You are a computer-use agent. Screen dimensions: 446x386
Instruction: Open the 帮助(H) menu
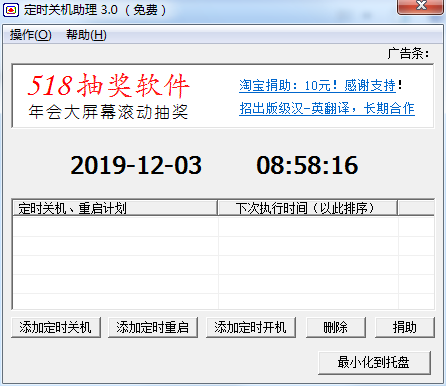pos(86,35)
